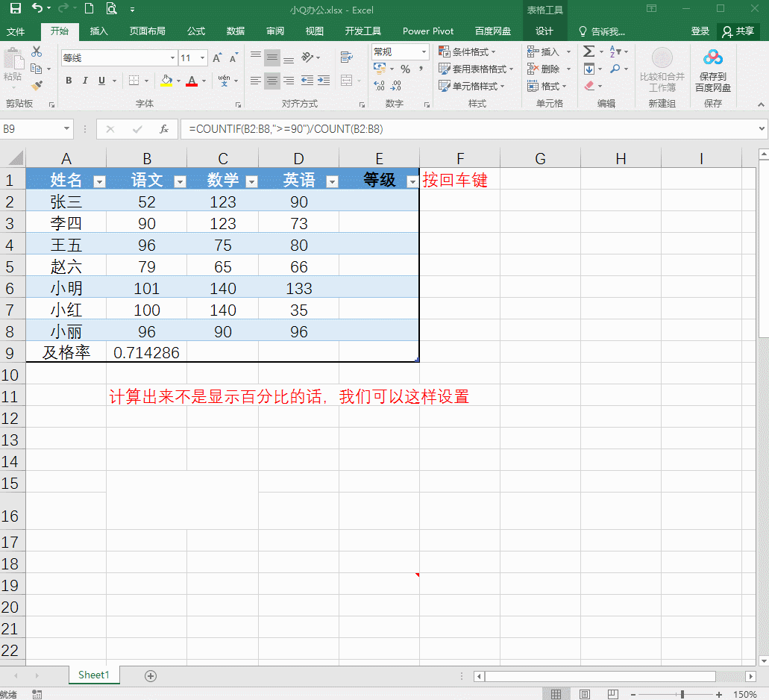This screenshot has height=700, width=769.
Task: Switch to 插入 ribbon tab
Action: click(98, 31)
